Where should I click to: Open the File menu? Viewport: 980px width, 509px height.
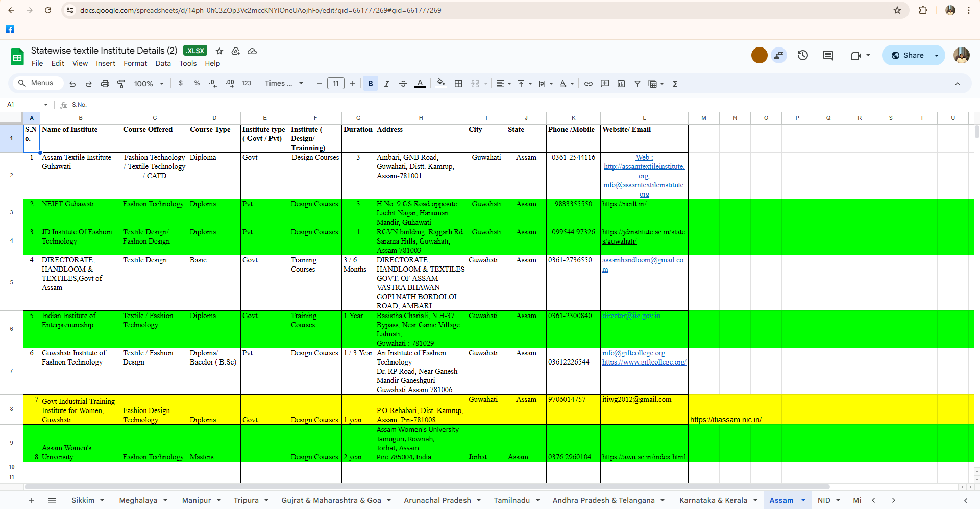37,63
